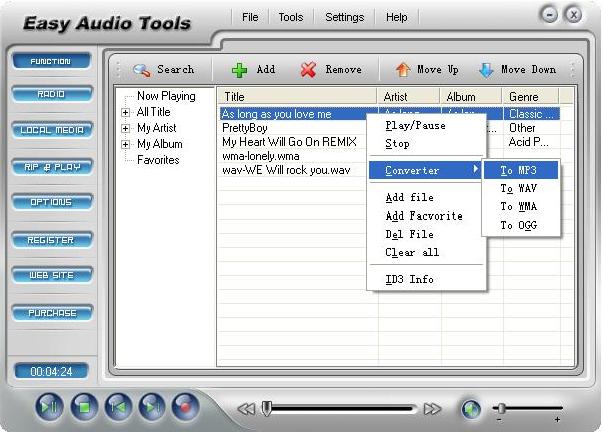Click the "Other" genre cell
This screenshot has height=434, width=603.
coord(522,128)
